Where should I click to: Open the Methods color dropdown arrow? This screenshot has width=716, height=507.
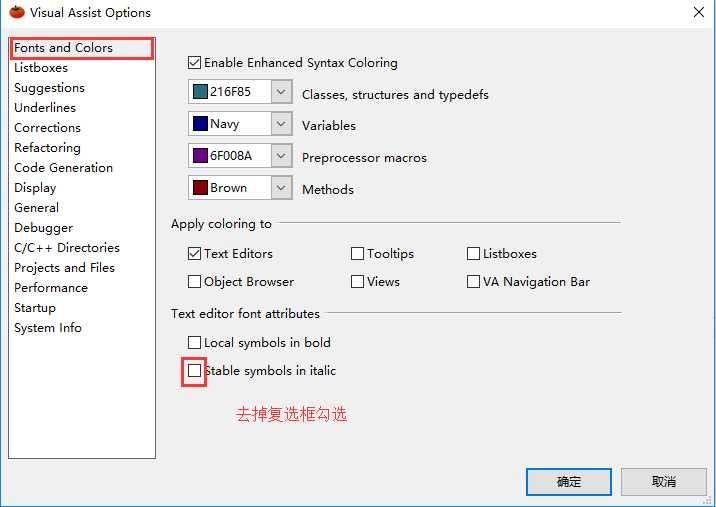(281, 188)
